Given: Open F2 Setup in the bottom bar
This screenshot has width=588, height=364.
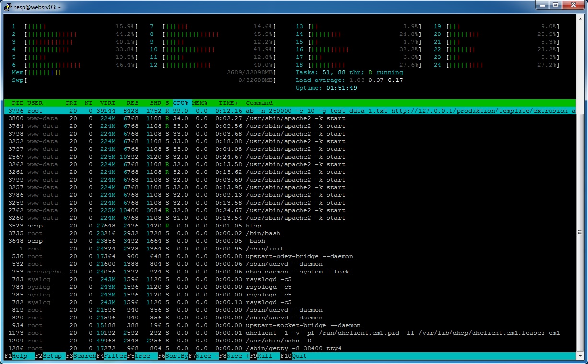Looking at the screenshot, I should pos(50,356).
